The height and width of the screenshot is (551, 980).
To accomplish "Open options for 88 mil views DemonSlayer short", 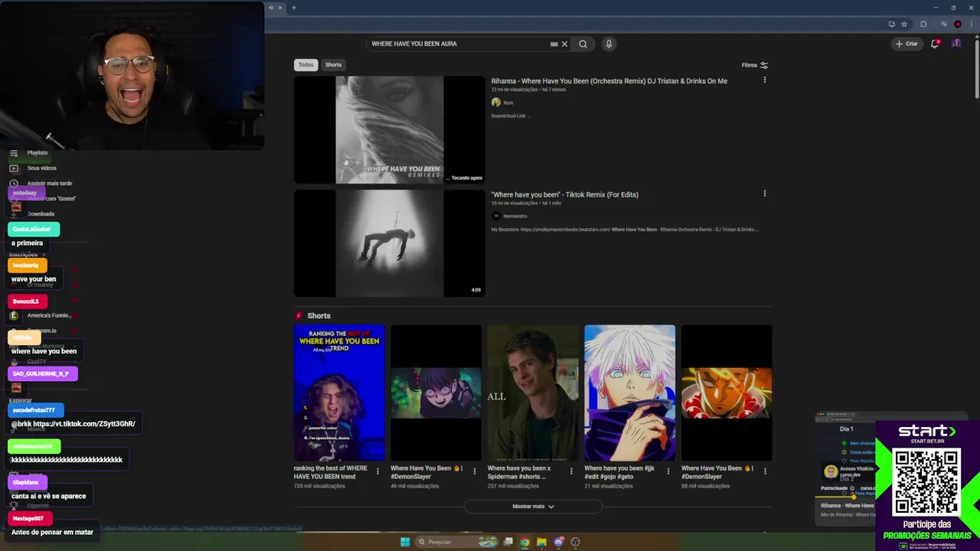I will click(x=765, y=471).
